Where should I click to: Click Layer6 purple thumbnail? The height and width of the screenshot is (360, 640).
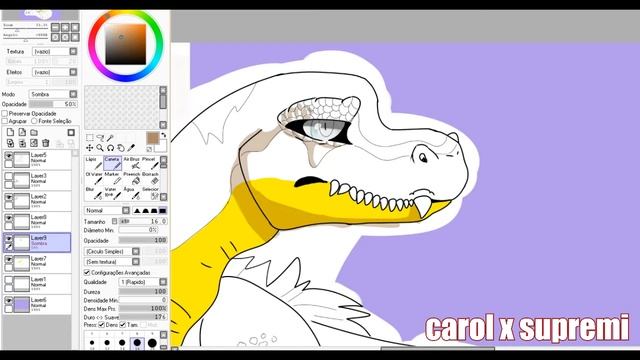pyautogui.click(x=22, y=304)
